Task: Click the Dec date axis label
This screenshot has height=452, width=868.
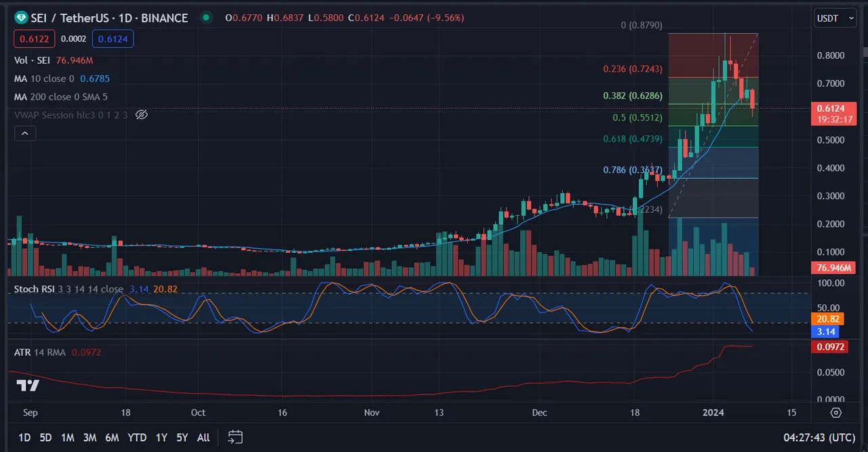Action: tap(539, 412)
